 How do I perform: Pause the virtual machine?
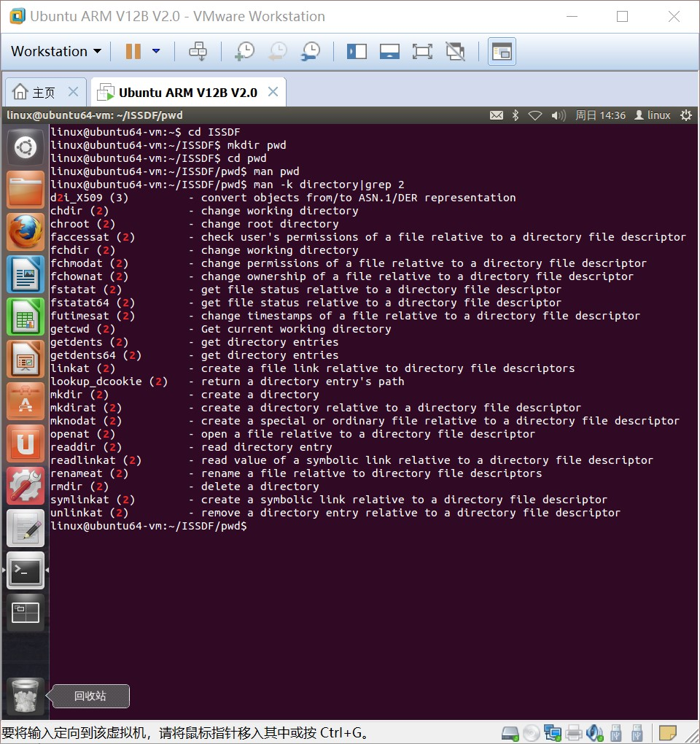pos(133,51)
